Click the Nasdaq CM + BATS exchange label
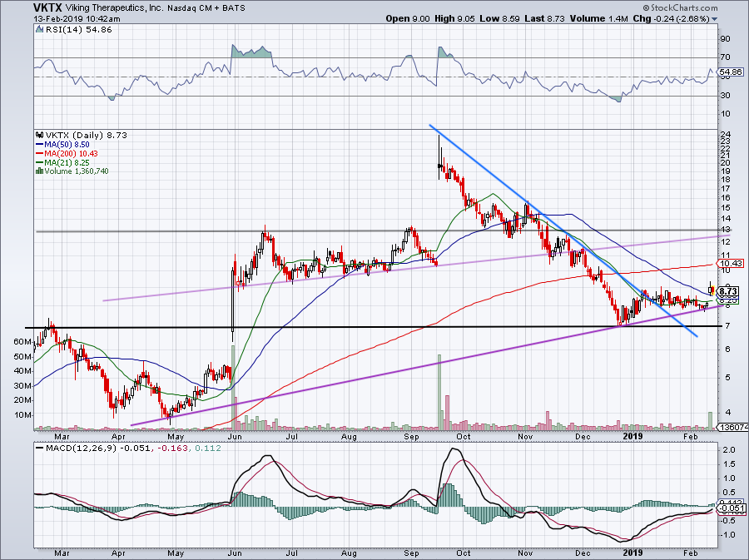 tap(206, 8)
